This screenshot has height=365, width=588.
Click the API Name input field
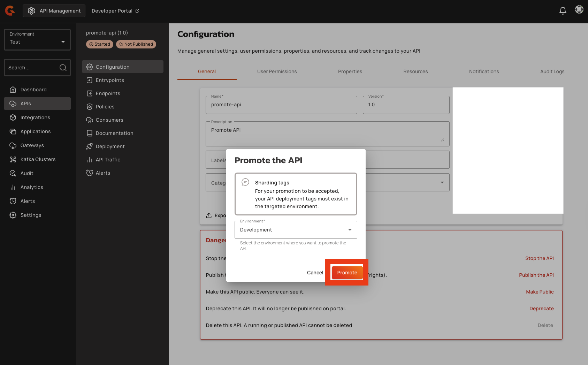[x=281, y=105]
